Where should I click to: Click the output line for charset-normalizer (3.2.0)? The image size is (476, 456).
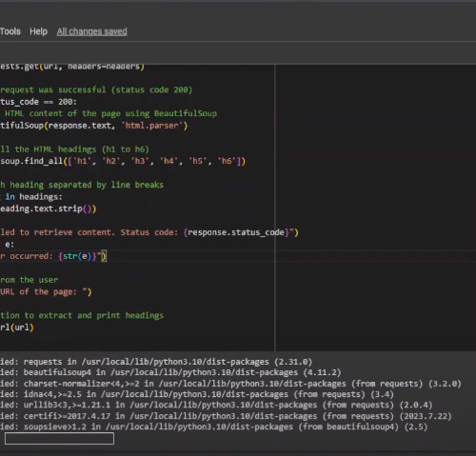(x=230, y=384)
